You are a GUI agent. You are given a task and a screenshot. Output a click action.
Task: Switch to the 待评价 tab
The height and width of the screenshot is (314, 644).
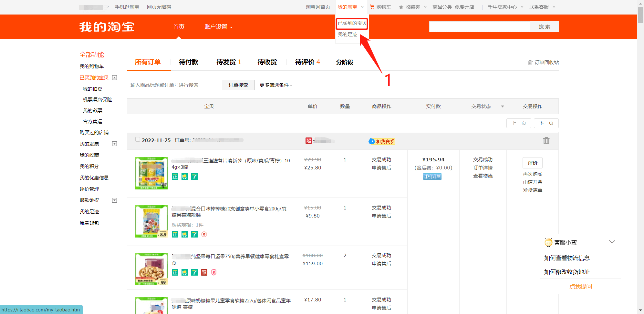point(307,62)
